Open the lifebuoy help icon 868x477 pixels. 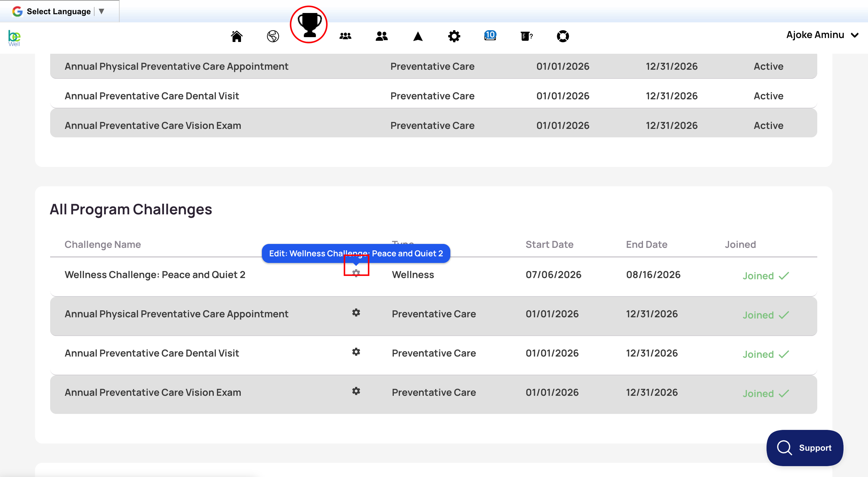pyautogui.click(x=563, y=36)
